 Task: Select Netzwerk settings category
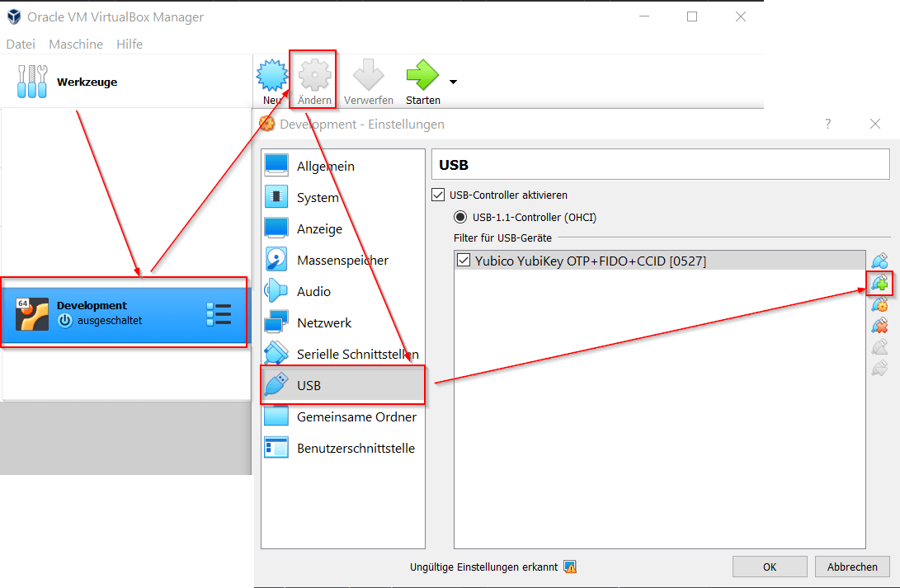pyautogui.click(x=323, y=322)
